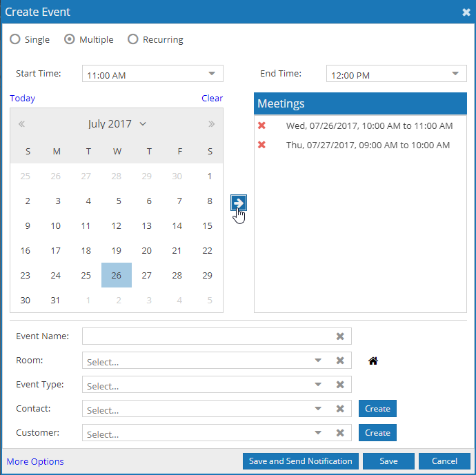Clear the Customer selection with X
This screenshot has width=476, height=475.
(x=340, y=432)
